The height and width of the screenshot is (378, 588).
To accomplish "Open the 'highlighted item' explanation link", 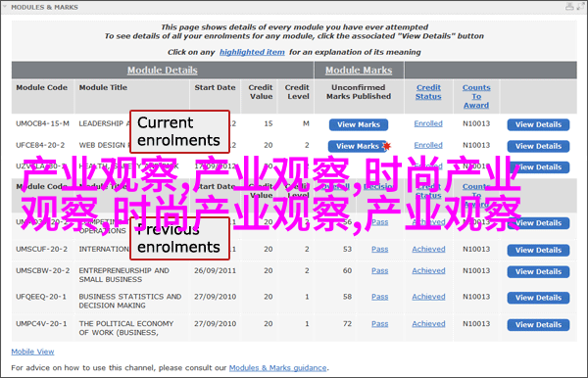I will [x=252, y=52].
